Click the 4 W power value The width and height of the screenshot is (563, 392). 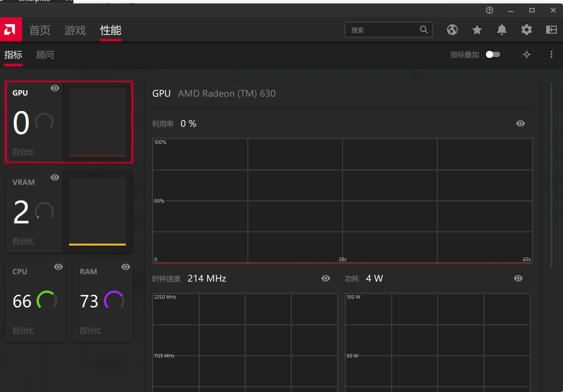(374, 278)
